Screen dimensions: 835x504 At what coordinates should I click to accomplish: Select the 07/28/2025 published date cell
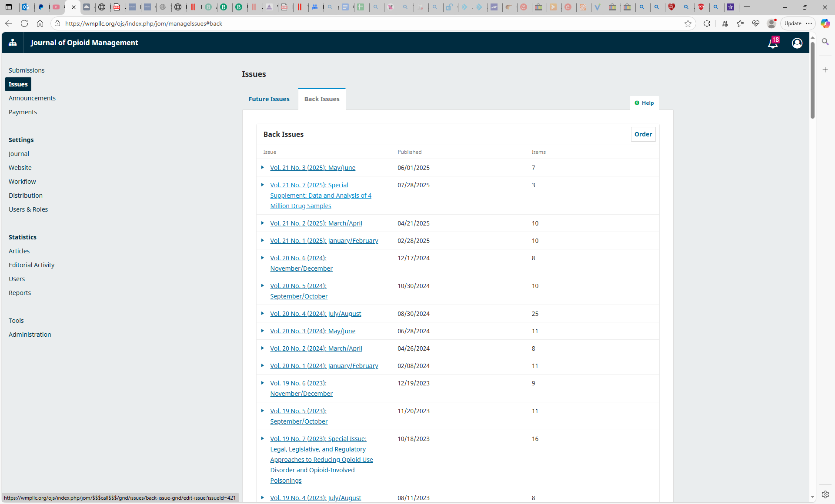tap(413, 185)
